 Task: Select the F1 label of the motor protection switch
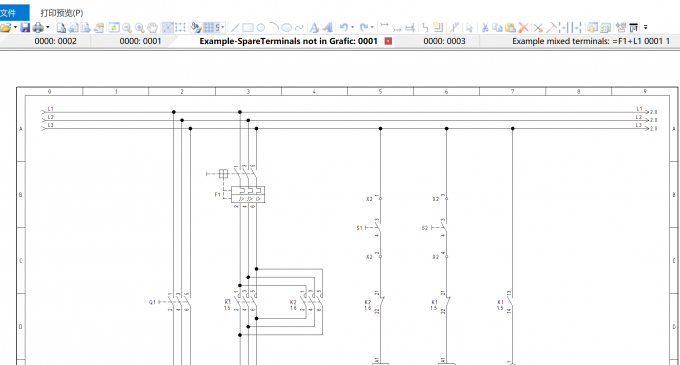217,195
